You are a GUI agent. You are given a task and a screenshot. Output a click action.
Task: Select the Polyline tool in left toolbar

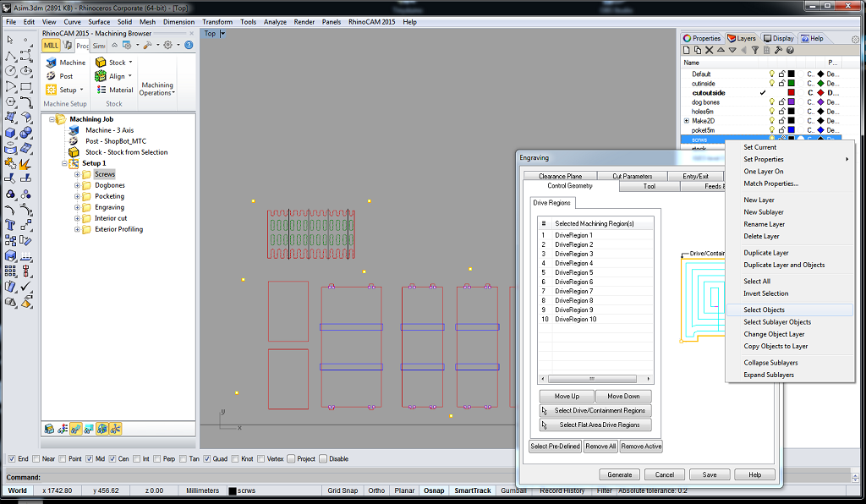click(10, 56)
